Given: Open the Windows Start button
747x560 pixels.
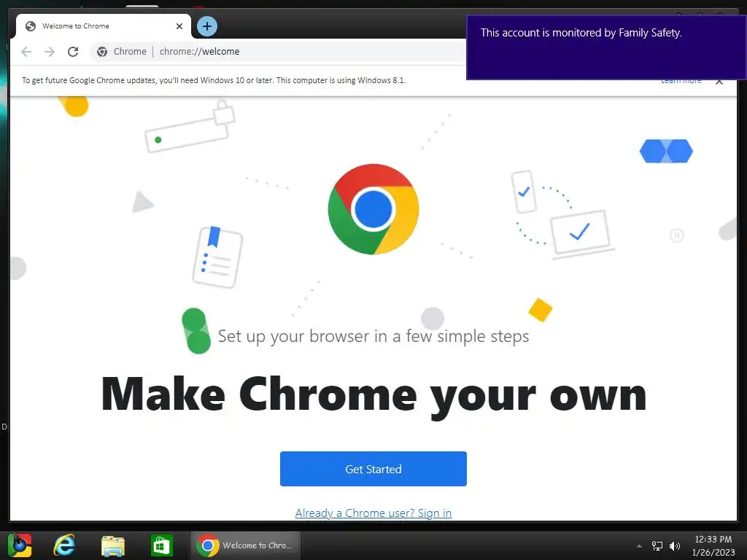Looking at the screenshot, I should pos(20,545).
